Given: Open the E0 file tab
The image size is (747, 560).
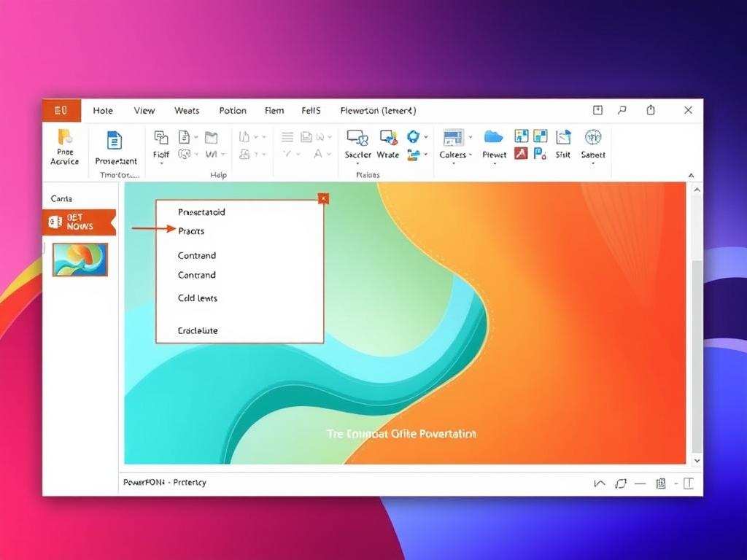Looking at the screenshot, I should [61, 111].
